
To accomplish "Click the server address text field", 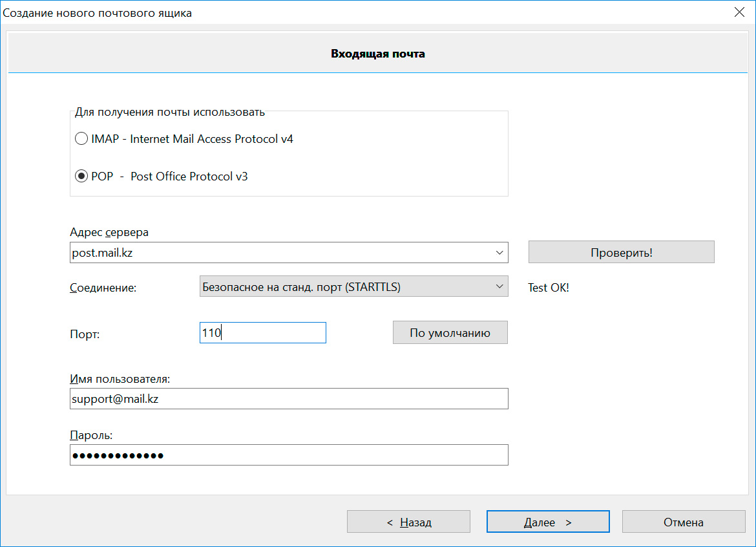I will (278, 253).
